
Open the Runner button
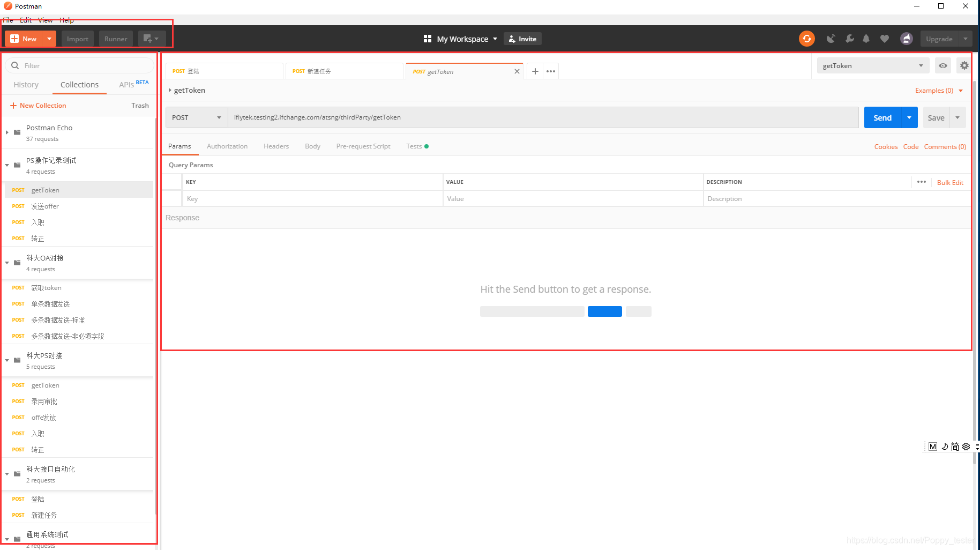116,39
